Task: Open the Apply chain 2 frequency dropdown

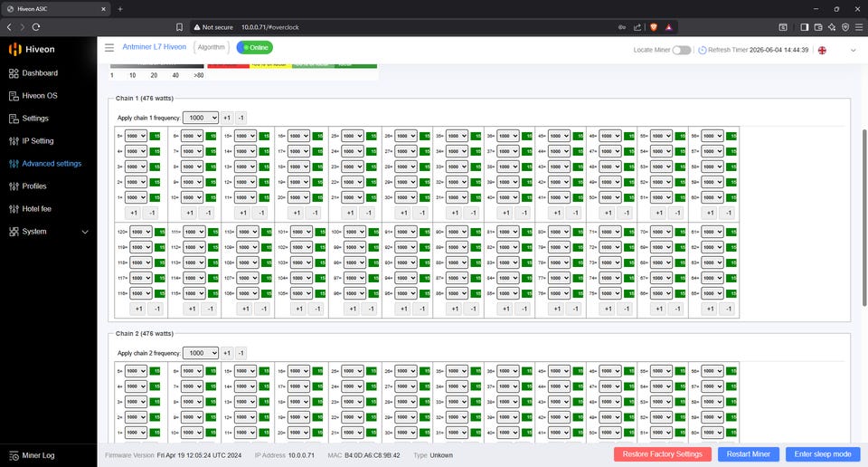Action: click(201, 353)
